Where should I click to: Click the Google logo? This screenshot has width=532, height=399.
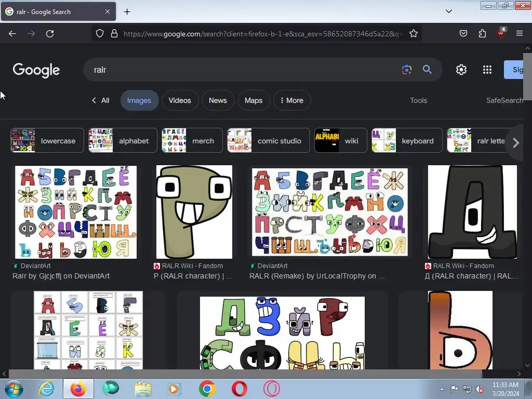click(36, 70)
